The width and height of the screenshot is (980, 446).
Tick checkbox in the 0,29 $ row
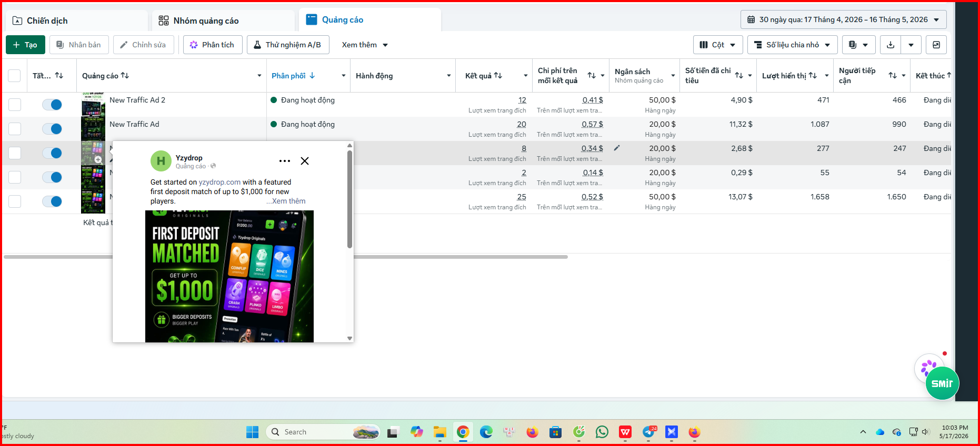click(15, 177)
